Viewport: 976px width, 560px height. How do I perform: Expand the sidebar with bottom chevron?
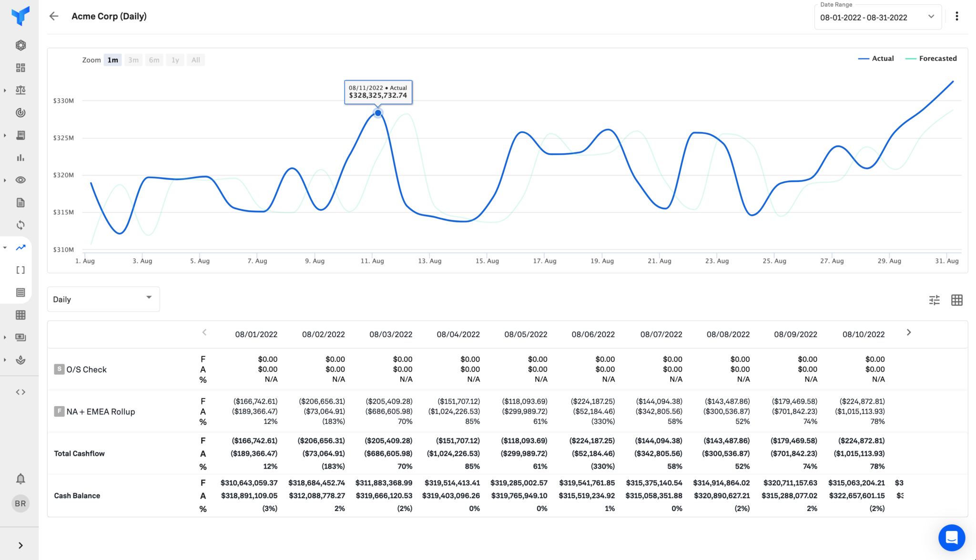(x=20, y=545)
